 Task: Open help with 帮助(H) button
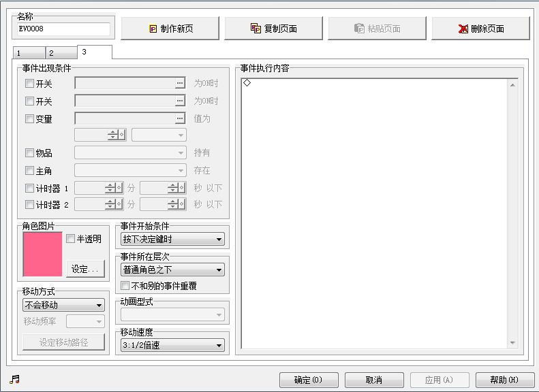505,380
